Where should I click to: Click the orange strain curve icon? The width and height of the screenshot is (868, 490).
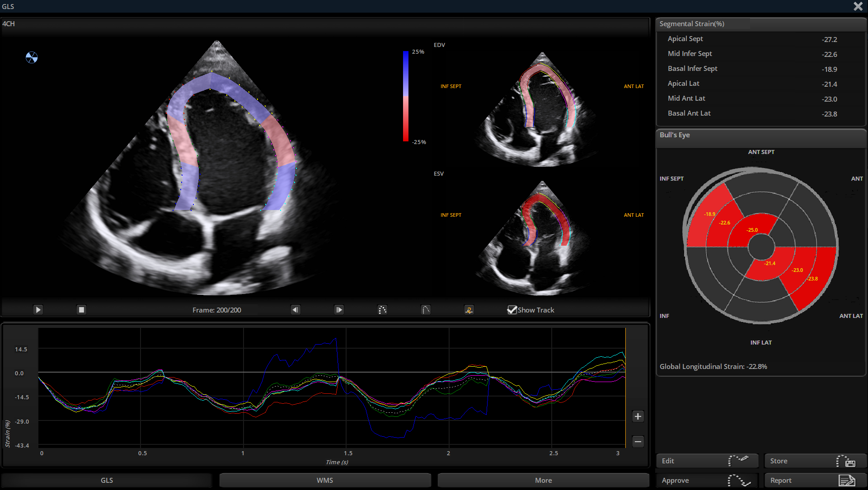click(469, 310)
